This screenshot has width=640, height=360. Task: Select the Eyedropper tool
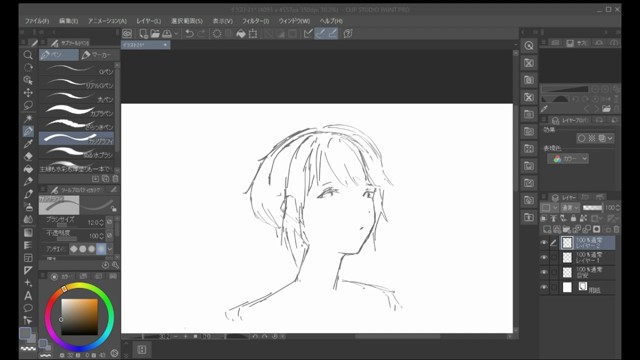pyautogui.click(x=28, y=144)
